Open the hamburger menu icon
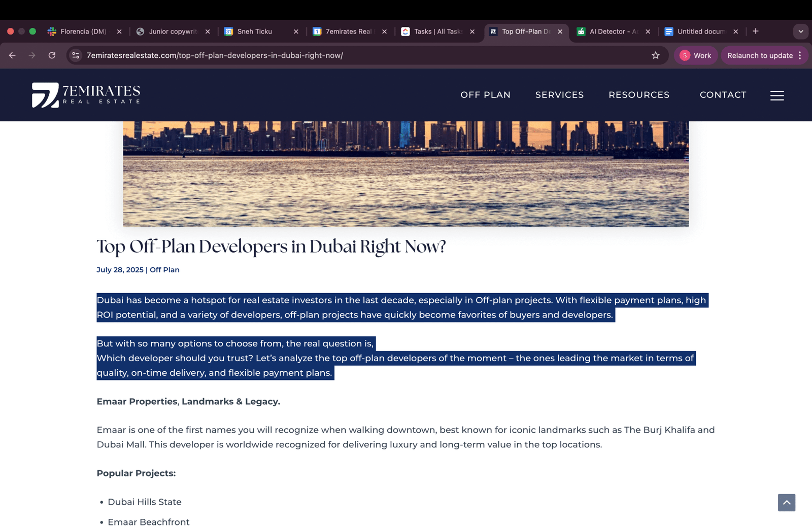812x528 pixels. pyautogui.click(x=777, y=95)
